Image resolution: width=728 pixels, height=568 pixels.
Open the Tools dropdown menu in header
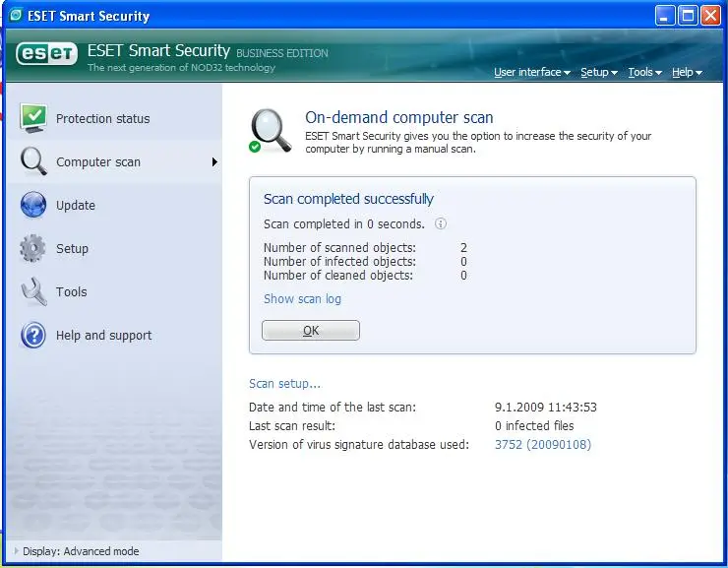click(x=645, y=72)
